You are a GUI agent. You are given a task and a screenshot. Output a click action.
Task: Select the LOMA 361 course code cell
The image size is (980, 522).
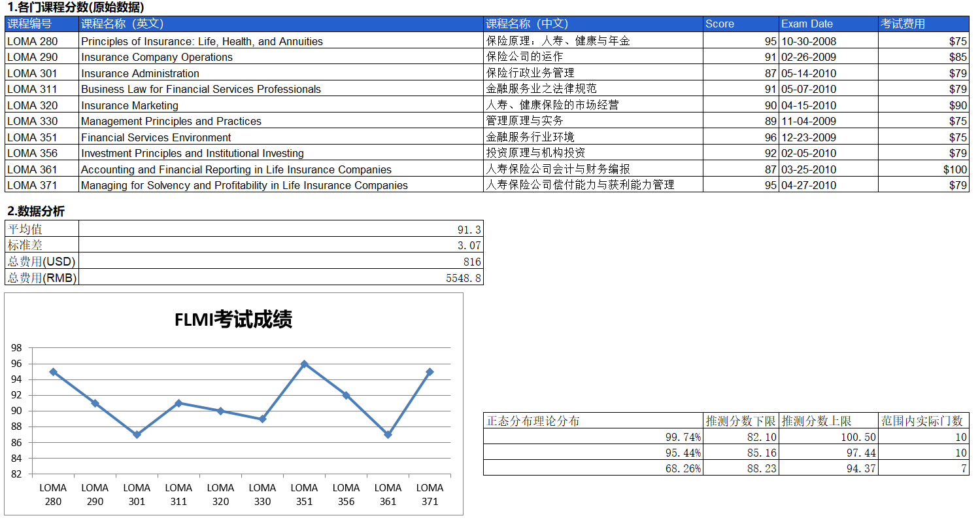tap(42, 169)
